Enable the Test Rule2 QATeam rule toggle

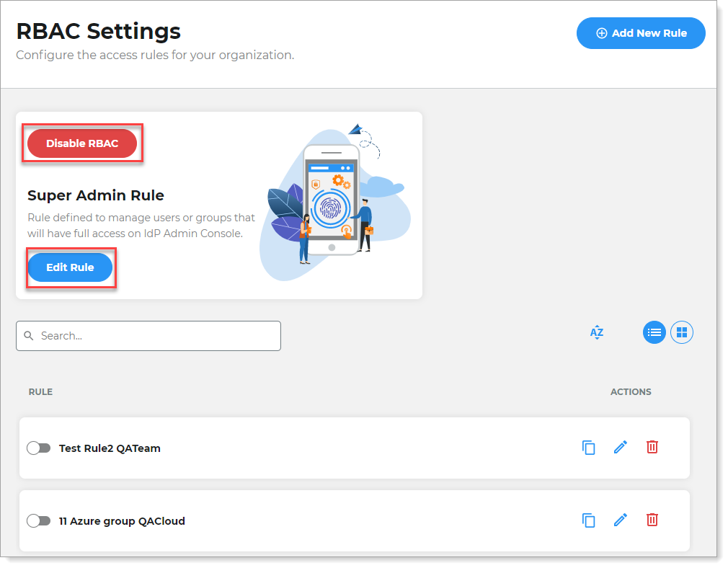[39, 448]
